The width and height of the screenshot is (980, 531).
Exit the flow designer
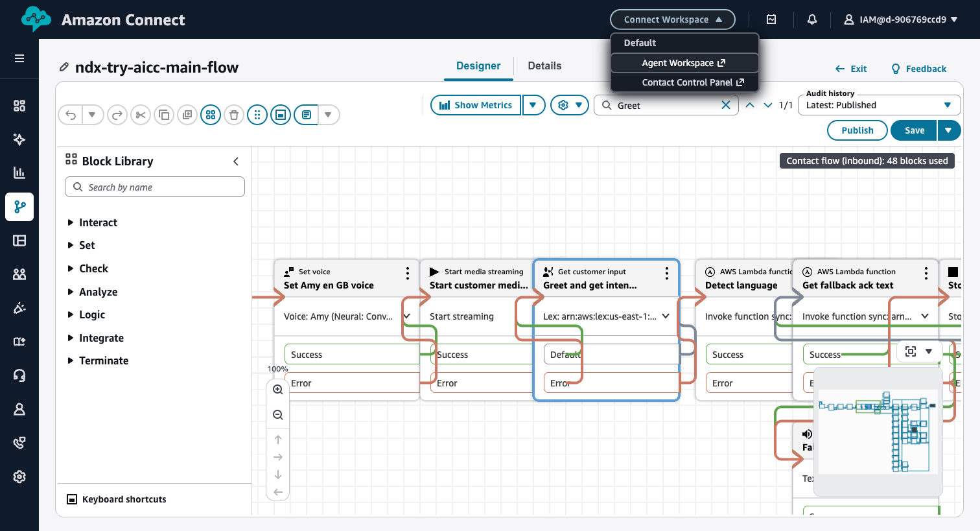pyautogui.click(x=851, y=69)
